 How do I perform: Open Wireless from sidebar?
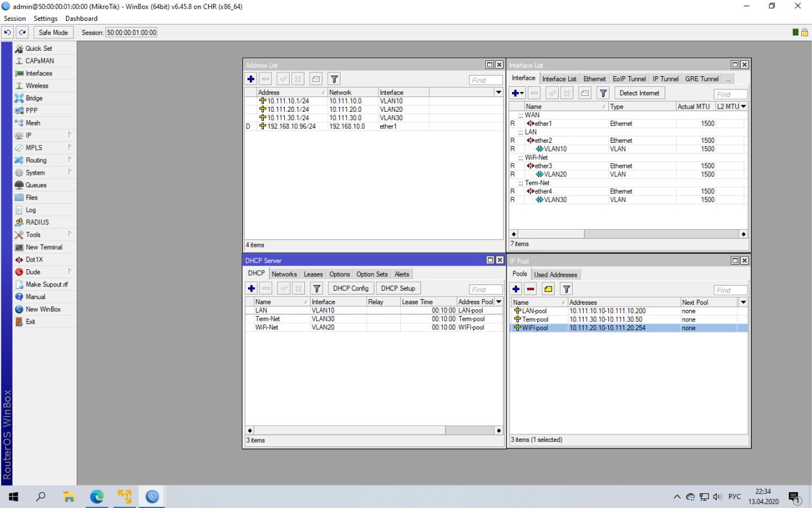pyautogui.click(x=37, y=86)
